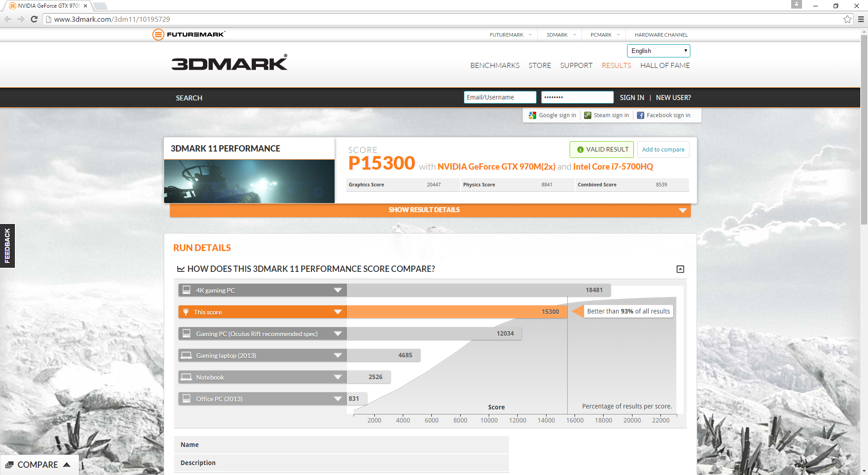Click SEARCH in the dark bar
The image size is (868, 475).
click(189, 98)
